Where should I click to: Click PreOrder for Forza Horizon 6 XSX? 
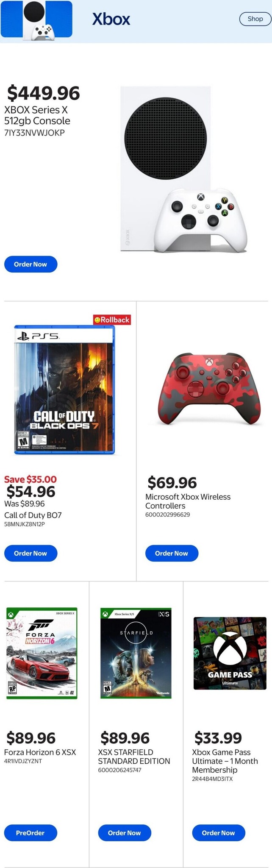tap(31, 833)
